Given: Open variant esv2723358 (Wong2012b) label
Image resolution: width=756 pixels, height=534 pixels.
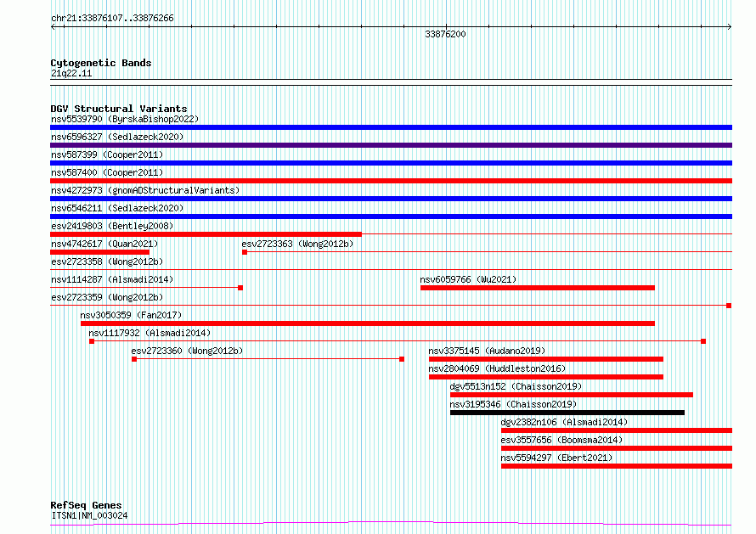Looking at the screenshot, I should tap(107, 261).
